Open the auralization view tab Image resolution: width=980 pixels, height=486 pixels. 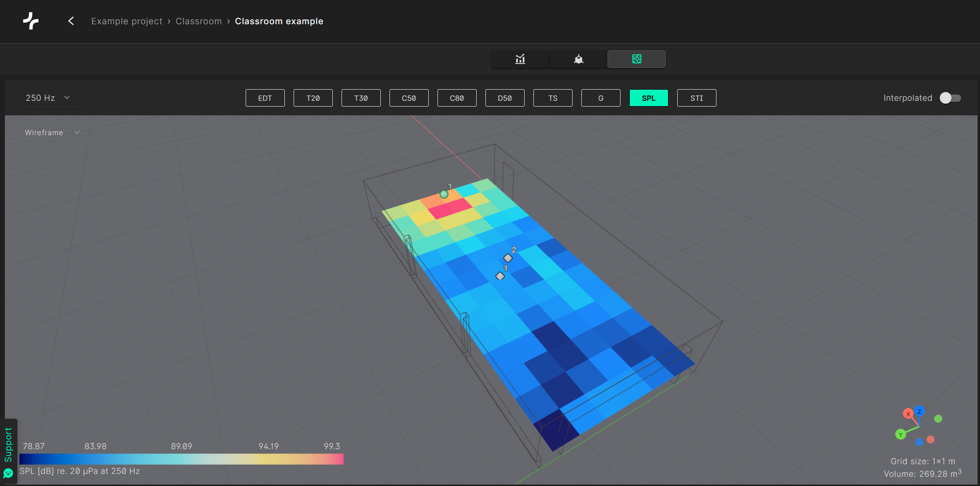click(x=578, y=59)
